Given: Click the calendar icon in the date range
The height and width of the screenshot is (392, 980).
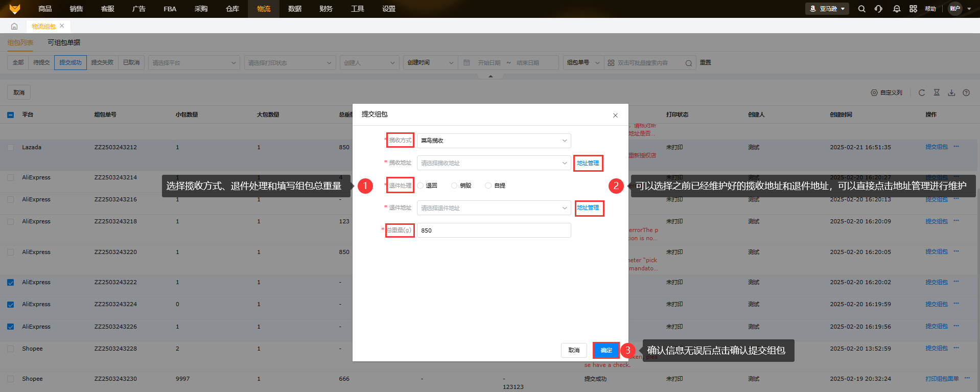Looking at the screenshot, I should click(466, 63).
